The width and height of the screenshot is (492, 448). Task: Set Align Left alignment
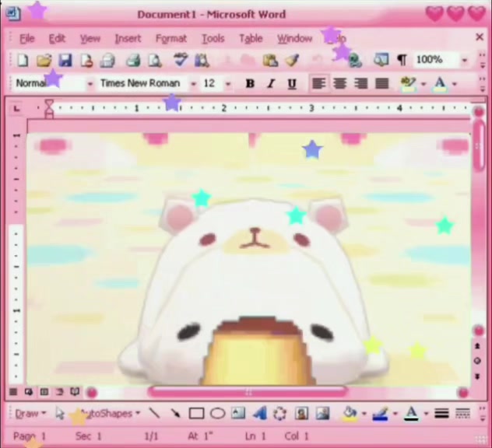pos(319,83)
